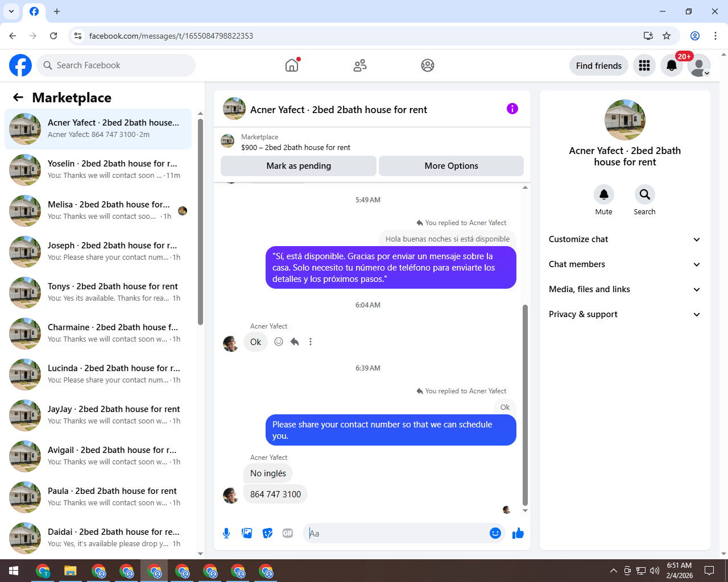Choose a GIF icon
This screenshot has width=728, height=582.
coord(288,533)
